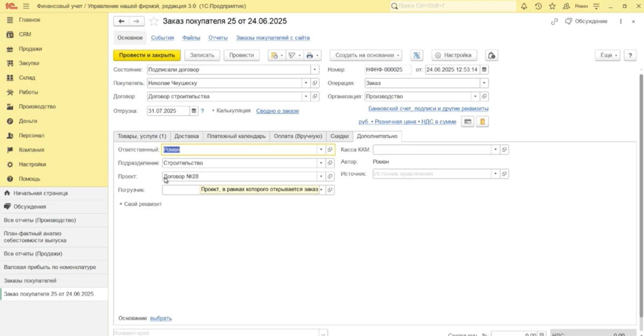This screenshot has width=644, height=336.
Task: Open notifications bell in title bar
Action: [524, 6]
